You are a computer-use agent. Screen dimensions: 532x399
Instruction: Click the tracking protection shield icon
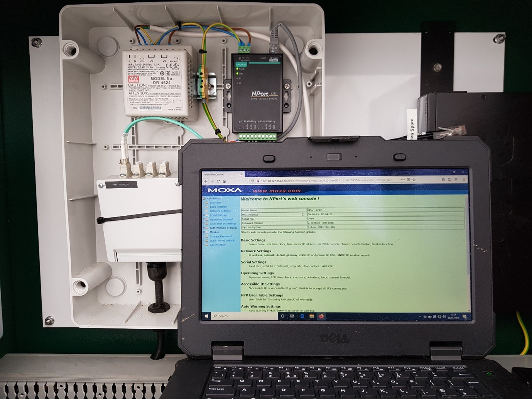click(x=252, y=181)
